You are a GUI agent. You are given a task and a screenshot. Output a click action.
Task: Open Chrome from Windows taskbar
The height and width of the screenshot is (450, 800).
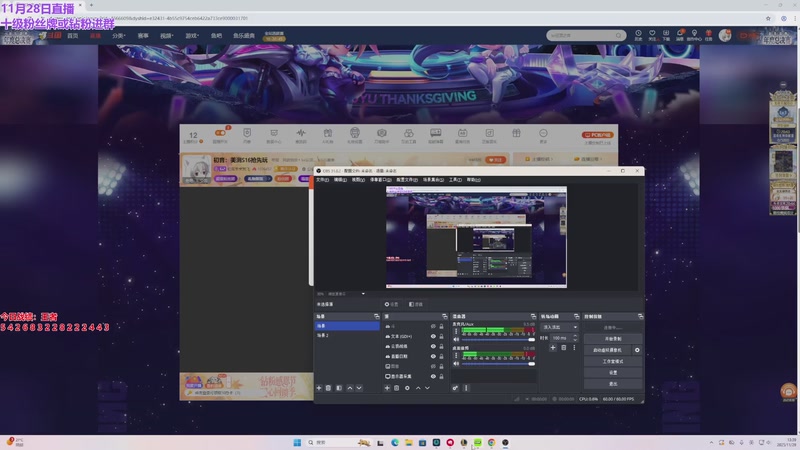click(491, 443)
